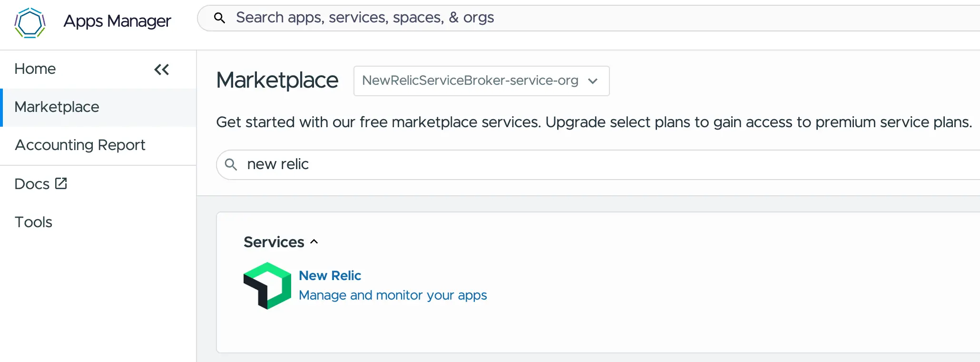
Task: Click the Apps Manager title text
Action: (117, 21)
